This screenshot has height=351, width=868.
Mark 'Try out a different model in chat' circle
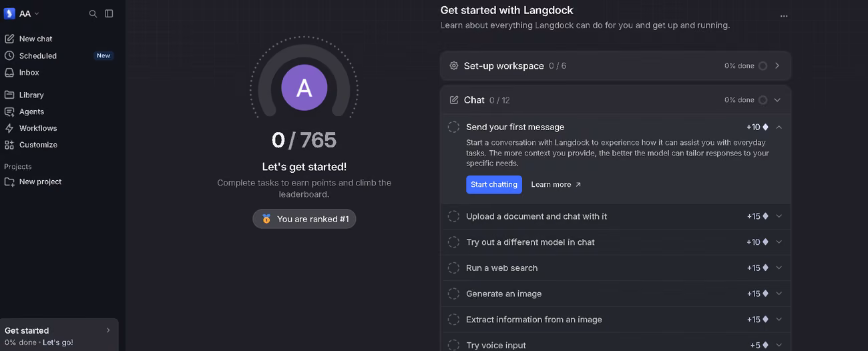[x=453, y=242]
